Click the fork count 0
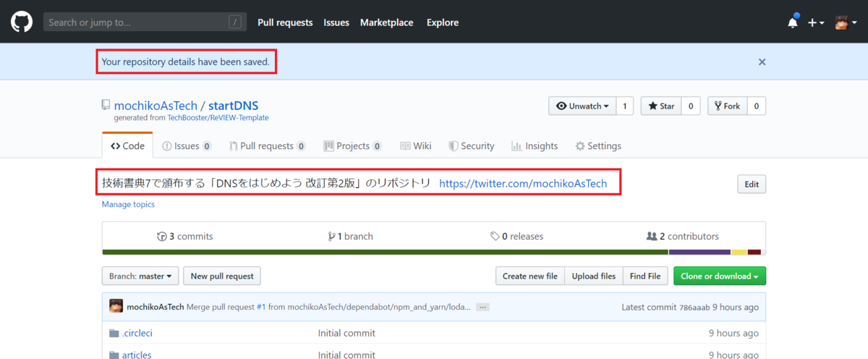 coord(757,106)
